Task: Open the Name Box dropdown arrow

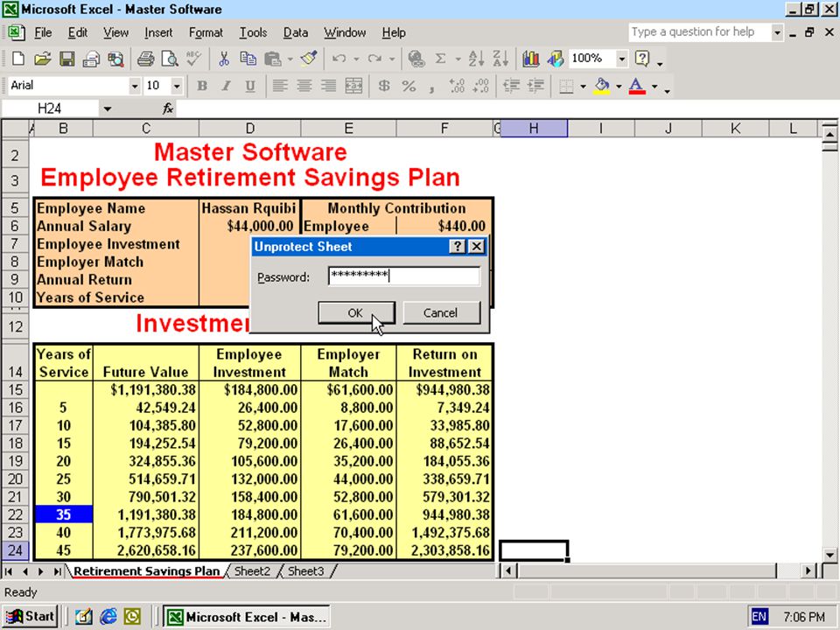Action: coord(108,109)
